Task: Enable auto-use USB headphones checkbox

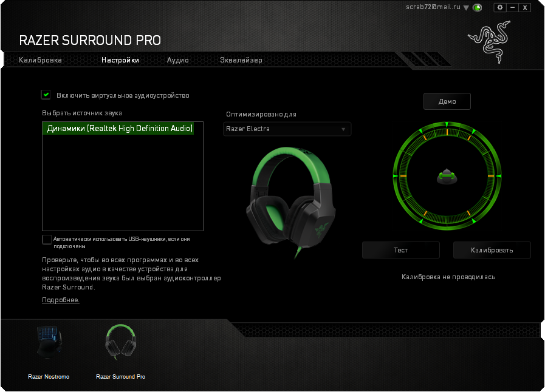Action: point(47,240)
